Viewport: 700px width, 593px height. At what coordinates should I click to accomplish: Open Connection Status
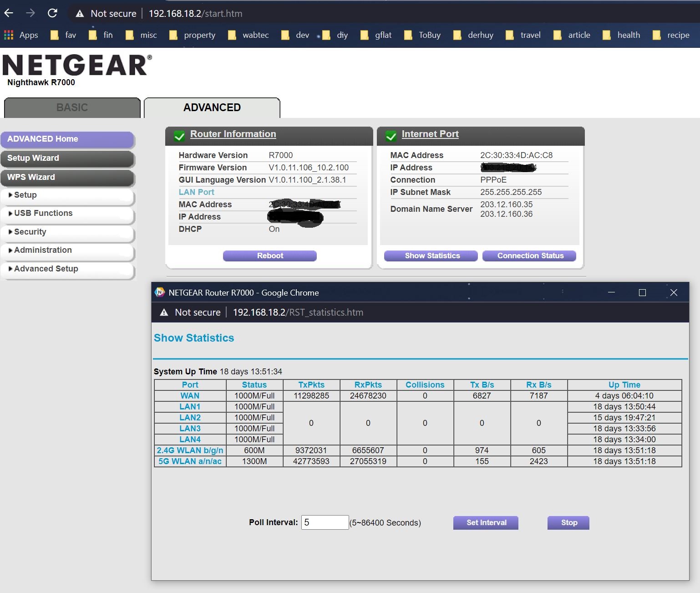tap(529, 256)
